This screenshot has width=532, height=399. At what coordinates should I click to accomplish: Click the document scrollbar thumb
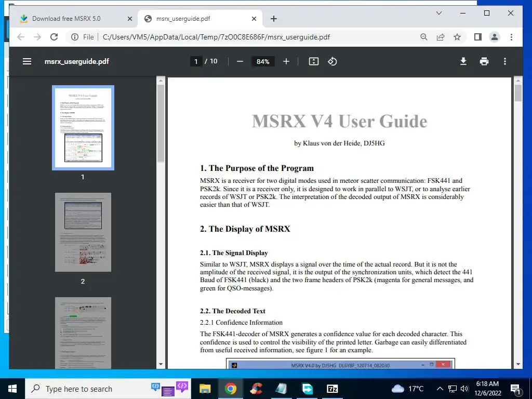(x=518, y=93)
